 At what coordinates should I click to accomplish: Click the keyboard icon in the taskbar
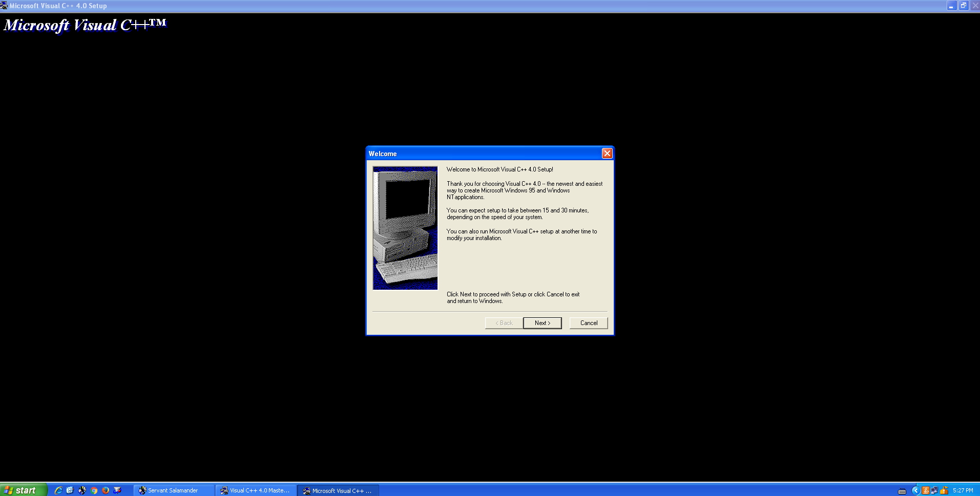coord(902,491)
